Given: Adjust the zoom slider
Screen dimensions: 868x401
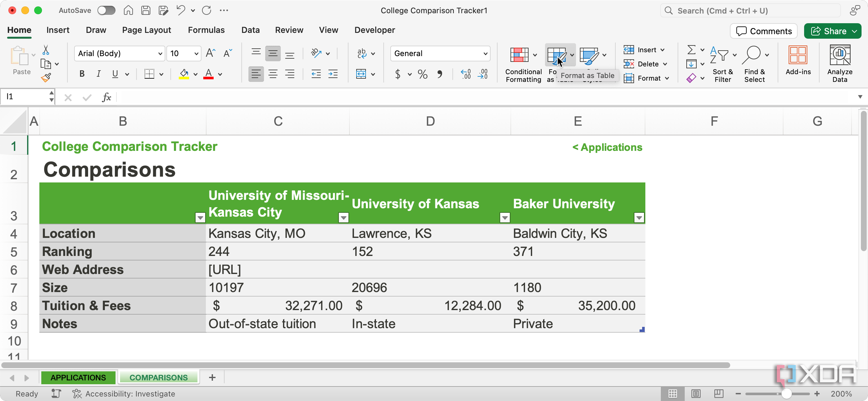Looking at the screenshot, I should 786,394.
